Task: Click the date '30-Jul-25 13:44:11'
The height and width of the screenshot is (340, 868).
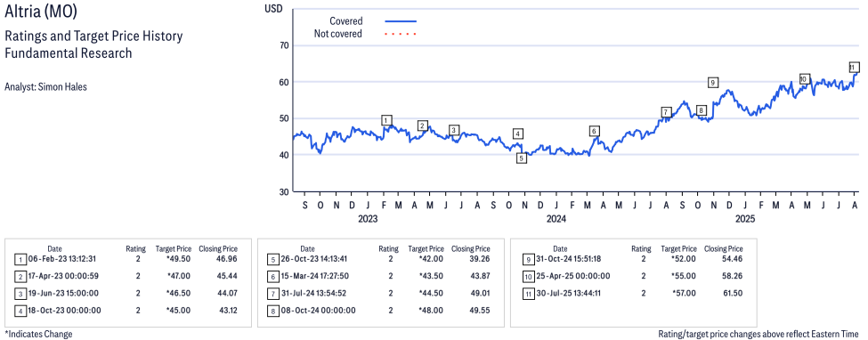Action: point(570,293)
